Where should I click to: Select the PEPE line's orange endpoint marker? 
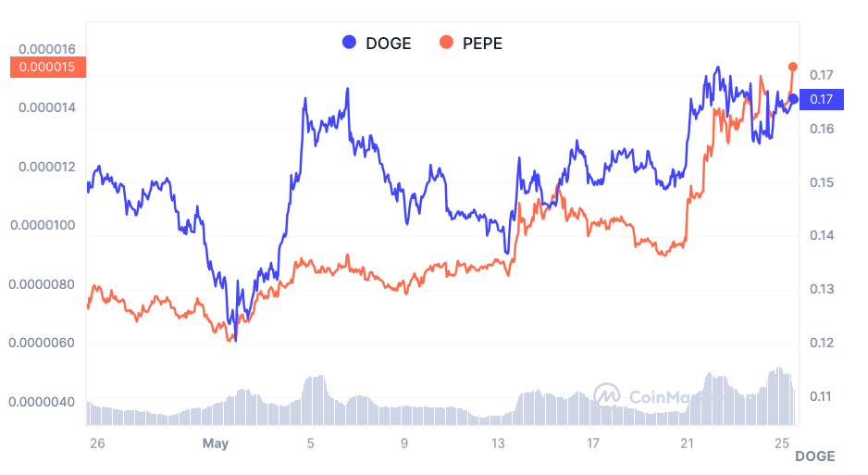(793, 67)
